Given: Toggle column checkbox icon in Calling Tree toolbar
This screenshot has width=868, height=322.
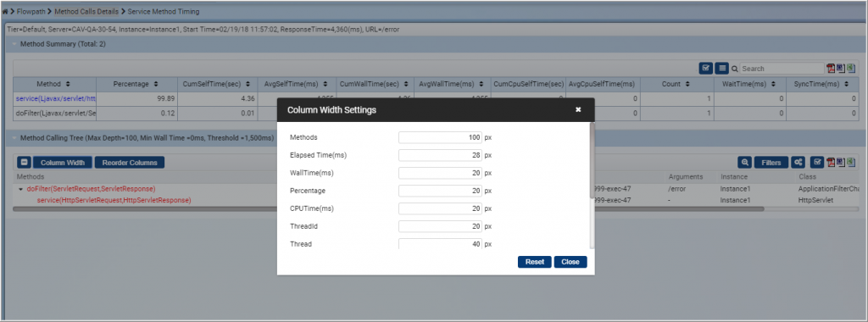Looking at the screenshot, I should [816, 162].
